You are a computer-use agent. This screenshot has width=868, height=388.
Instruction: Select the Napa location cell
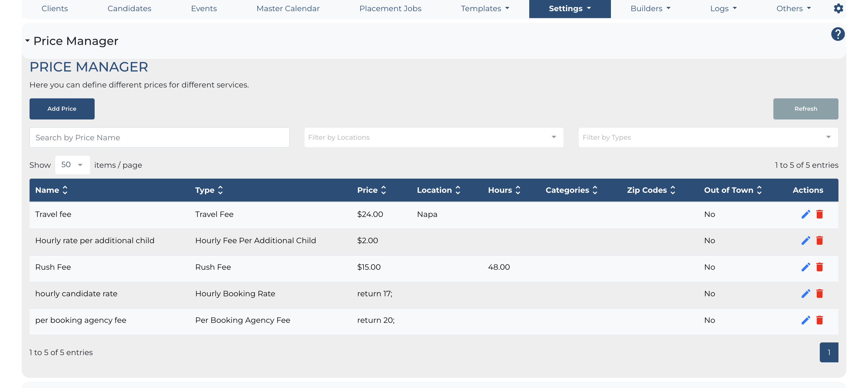click(427, 214)
